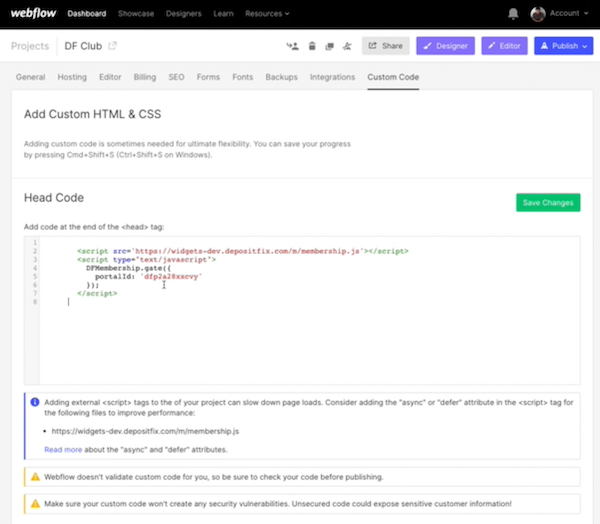Click the portalId value 'dfp2a28xxcvy'
600x524 pixels.
(x=171, y=277)
